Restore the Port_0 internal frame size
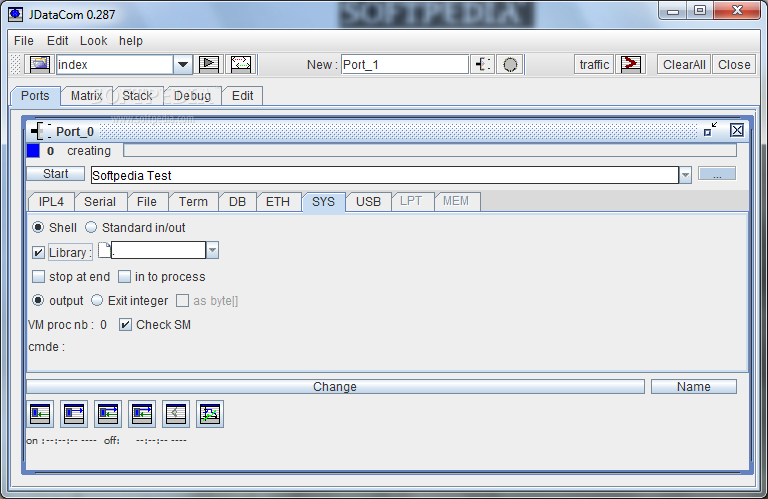Image resolution: width=768 pixels, height=499 pixels. [710, 130]
